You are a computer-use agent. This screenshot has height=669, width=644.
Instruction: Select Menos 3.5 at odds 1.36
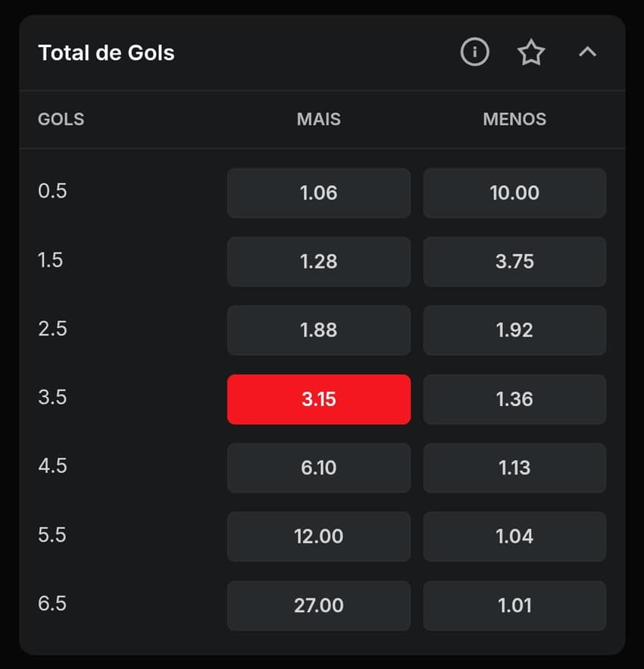coord(514,399)
